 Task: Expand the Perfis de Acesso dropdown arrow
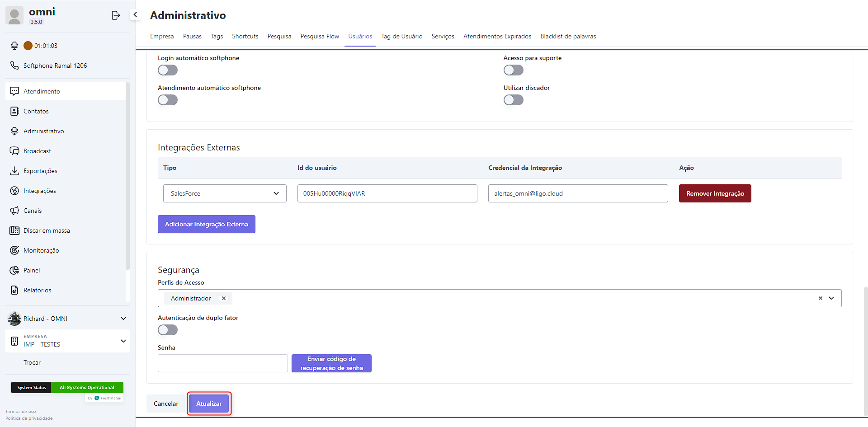831,298
